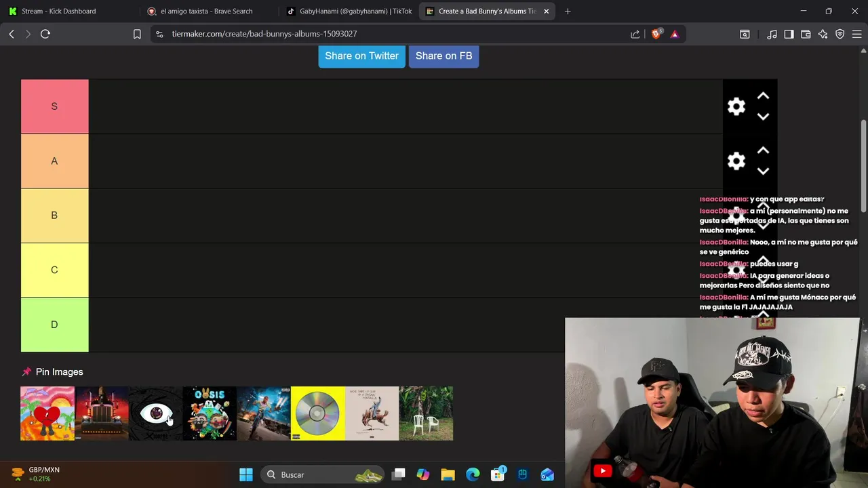The image size is (868, 488).
Task: Open the Brave Wallet icon
Action: (x=806, y=34)
